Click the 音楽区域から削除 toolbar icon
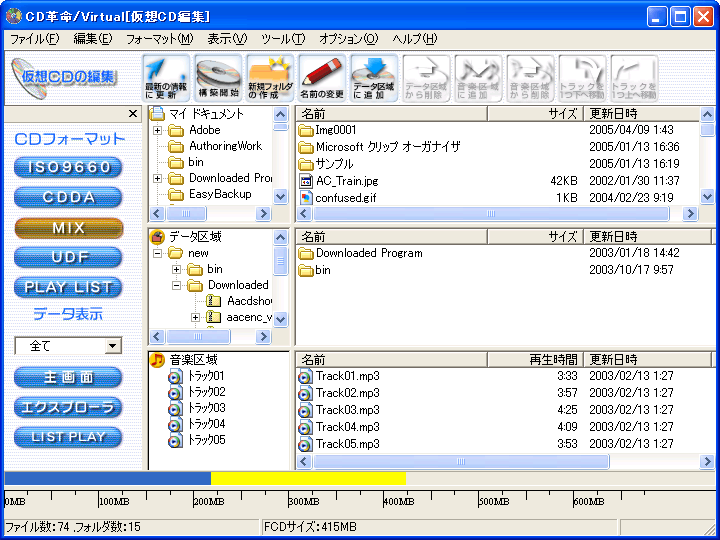Screen dimensions: 720x540 tap(530, 78)
